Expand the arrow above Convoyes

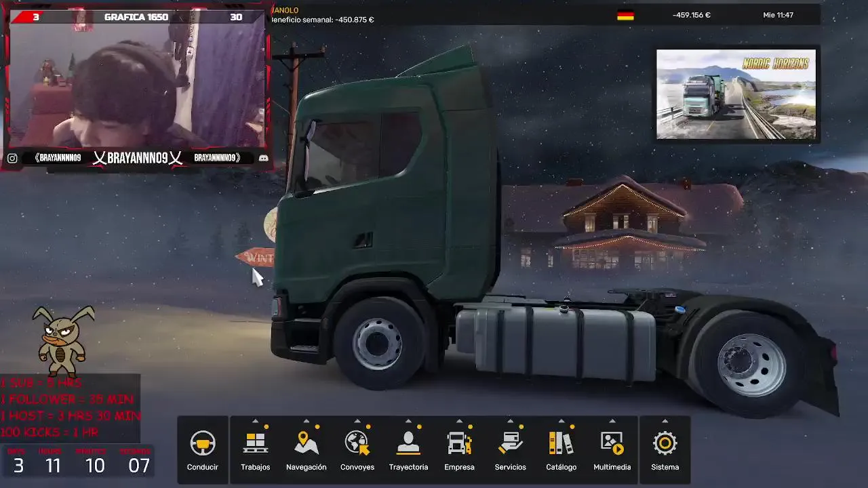click(357, 421)
